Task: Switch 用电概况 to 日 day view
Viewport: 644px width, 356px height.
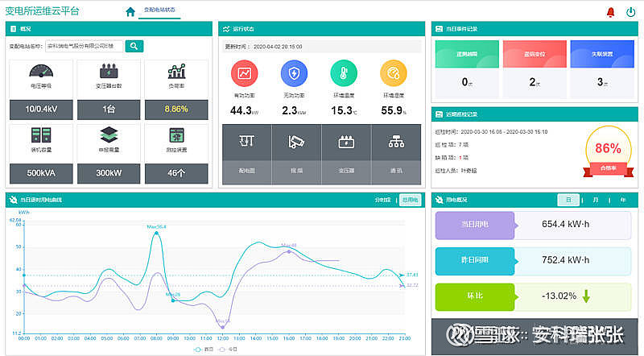Action: point(568,201)
